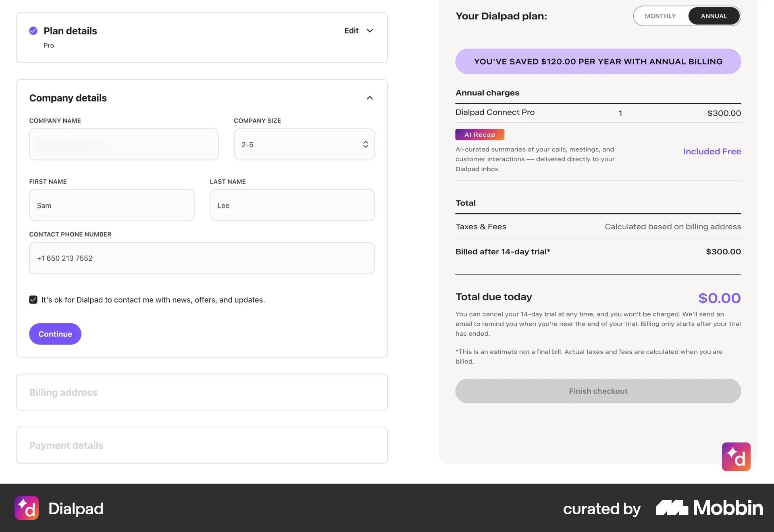Click the Plan details completion checkmark icon
The width and height of the screenshot is (774, 532).
[33, 31]
